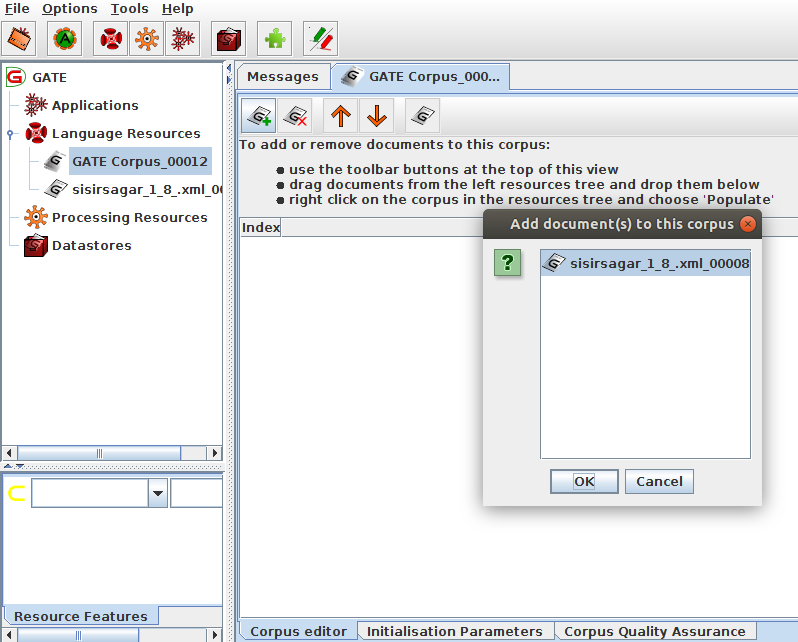Click the resources tree scrollbar right arrow

(x=215, y=453)
